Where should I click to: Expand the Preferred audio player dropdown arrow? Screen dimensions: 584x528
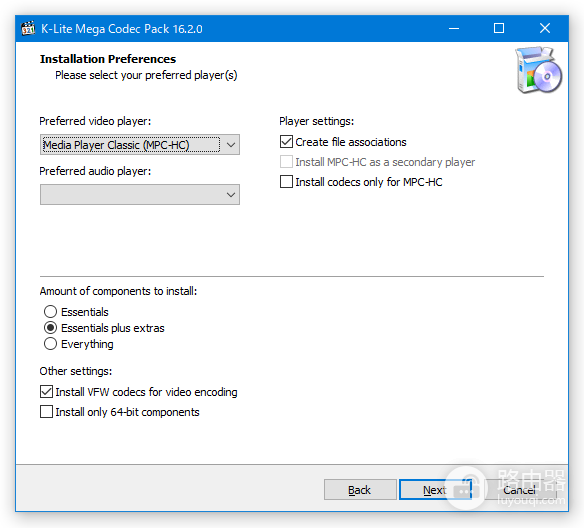pos(231,194)
